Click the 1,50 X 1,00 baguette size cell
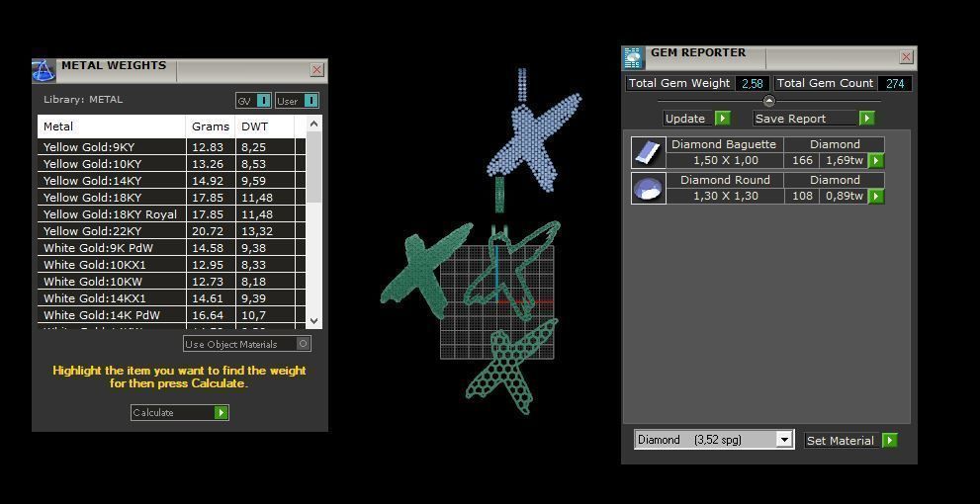The image size is (980, 504). tap(725, 160)
